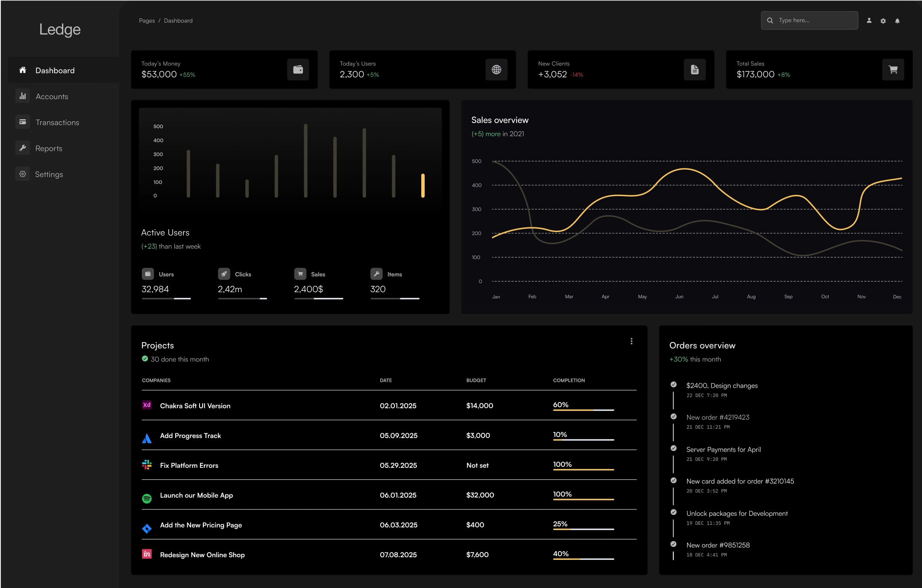
Task: Click the 60% completion progress bar
Action: tap(583, 410)
